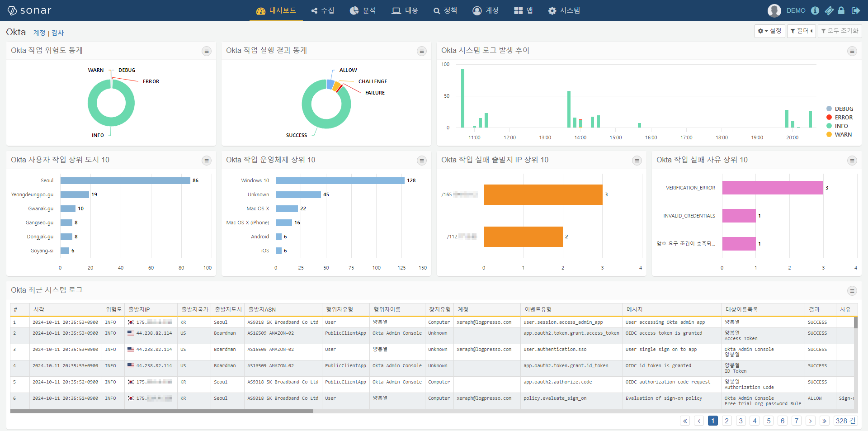Expand the 필터 panel

pyautogui.click(x=802, y=31)
